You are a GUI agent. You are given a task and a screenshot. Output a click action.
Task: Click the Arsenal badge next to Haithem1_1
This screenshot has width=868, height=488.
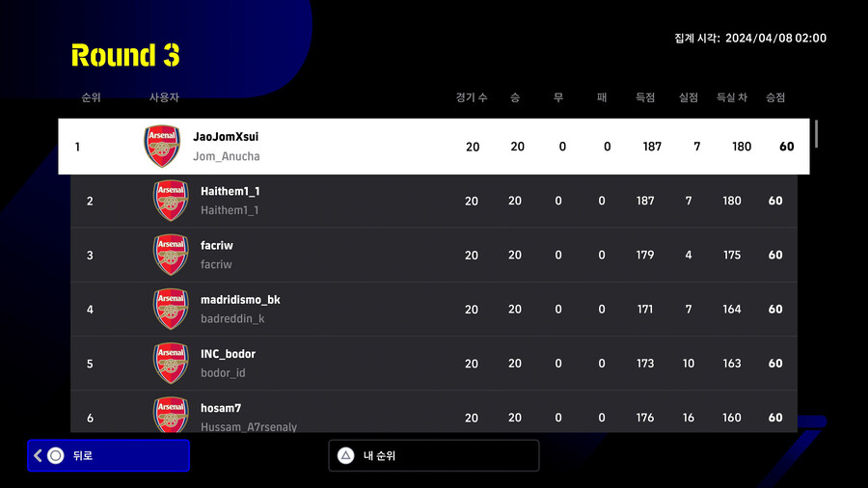[x=171, y=201]
